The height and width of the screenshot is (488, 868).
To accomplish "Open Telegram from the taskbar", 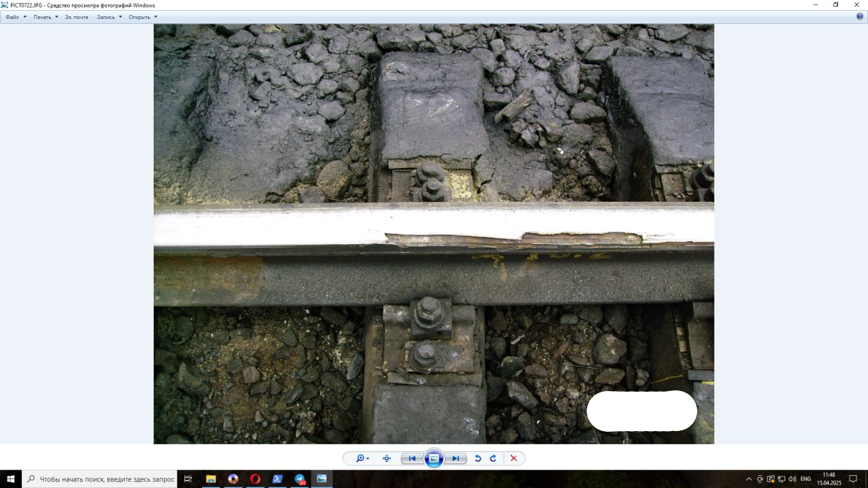I will click(300, 479).
